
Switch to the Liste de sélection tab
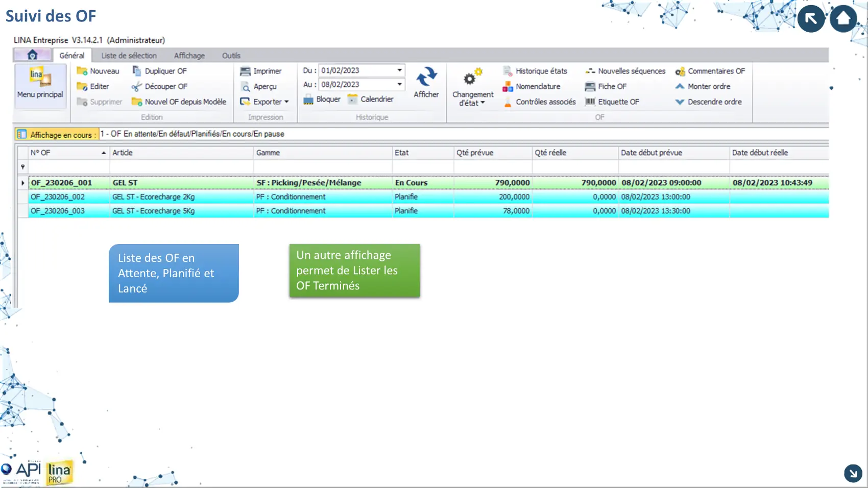(129, 56)
